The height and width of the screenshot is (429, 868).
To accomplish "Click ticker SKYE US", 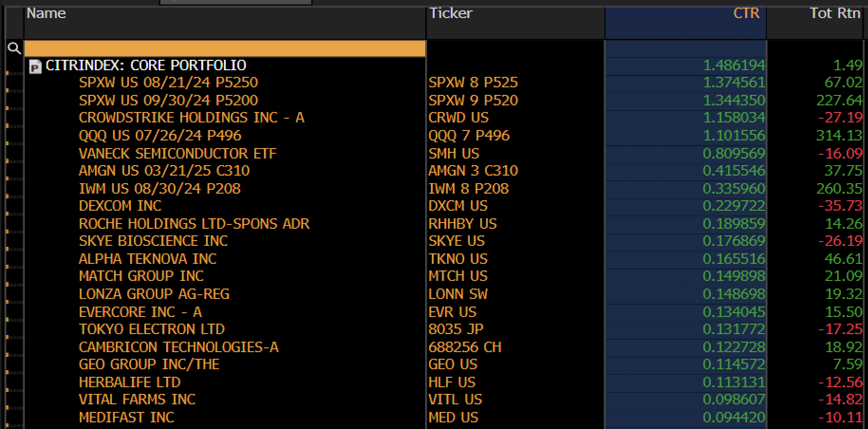I will (x=457, y=241).
